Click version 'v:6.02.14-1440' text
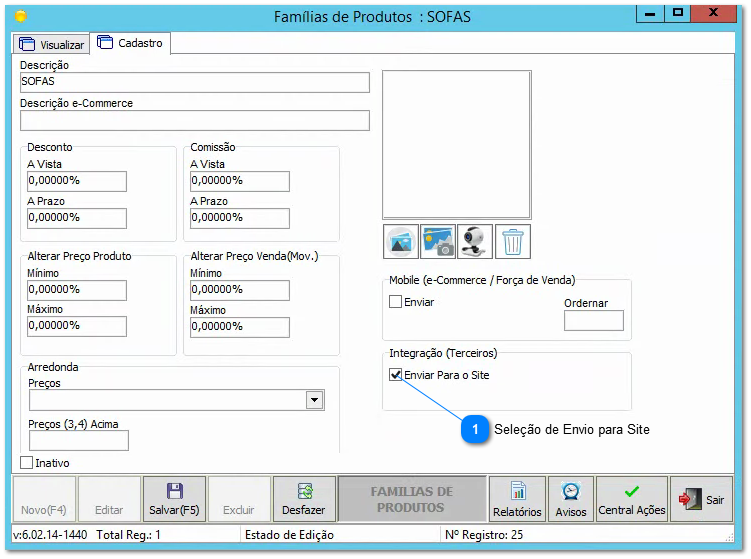Viewport: 751px width, 559px height. [50, 535]
